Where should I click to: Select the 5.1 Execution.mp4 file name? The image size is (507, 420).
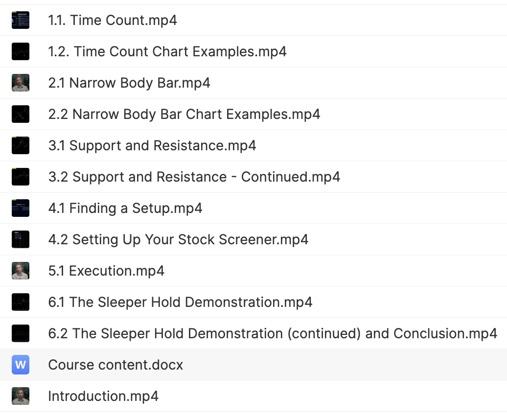[x=106, y=271]
